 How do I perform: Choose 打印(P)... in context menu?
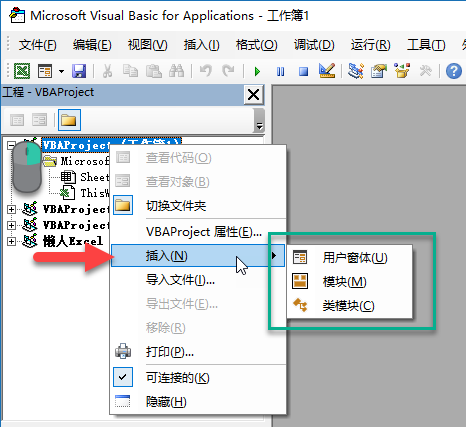point(198,352)
